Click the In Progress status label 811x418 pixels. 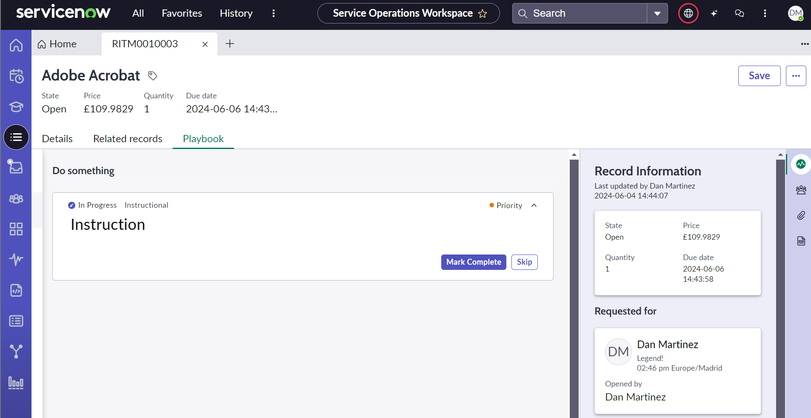click(97, 205)
